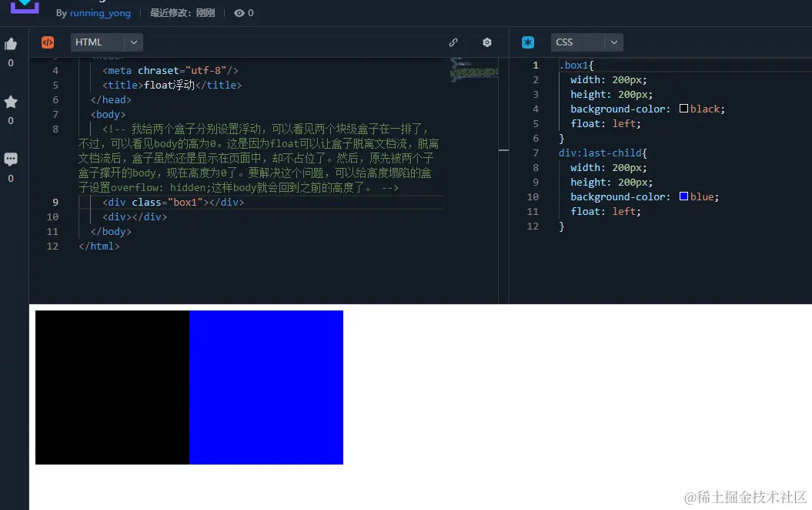The image size is (812, 510).
Task: Click the black color swatch in CSS
Action: [x=683, y=109]
